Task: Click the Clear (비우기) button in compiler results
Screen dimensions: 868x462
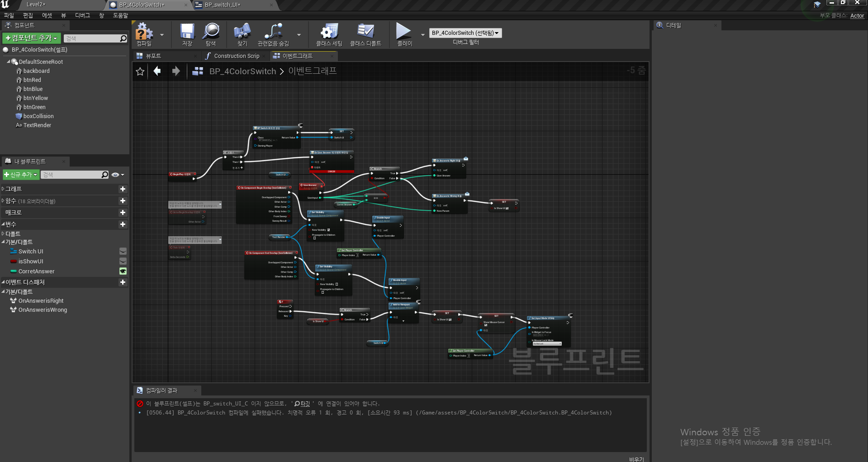Action: pos(636,459)
